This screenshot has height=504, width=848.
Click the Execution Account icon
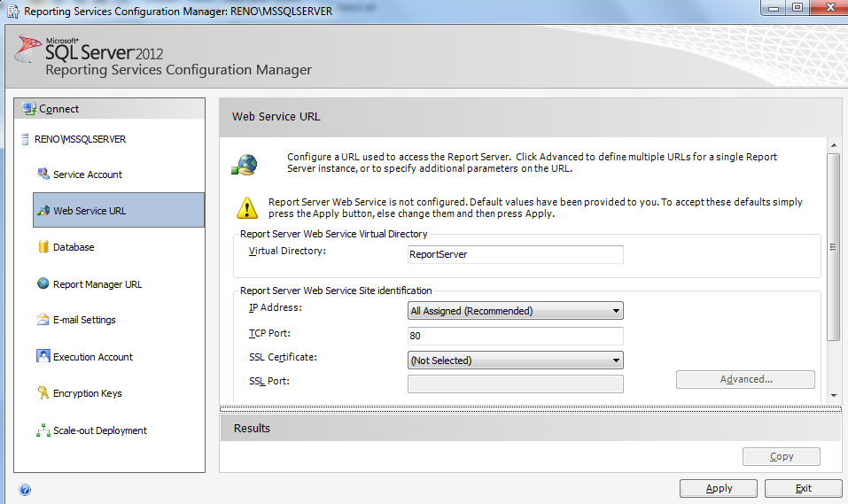(43, 356)
